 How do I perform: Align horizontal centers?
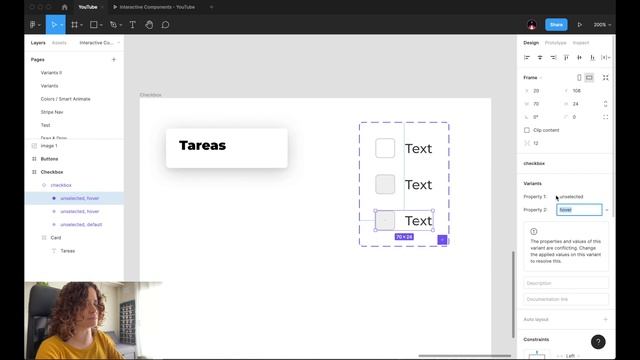pos(540,58)
